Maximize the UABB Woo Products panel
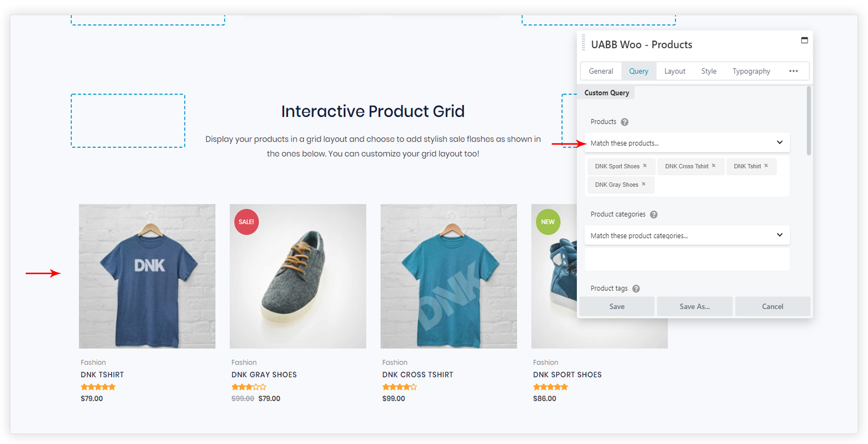The height and width of the screenshot is (444, 868). tap(805, 40)
